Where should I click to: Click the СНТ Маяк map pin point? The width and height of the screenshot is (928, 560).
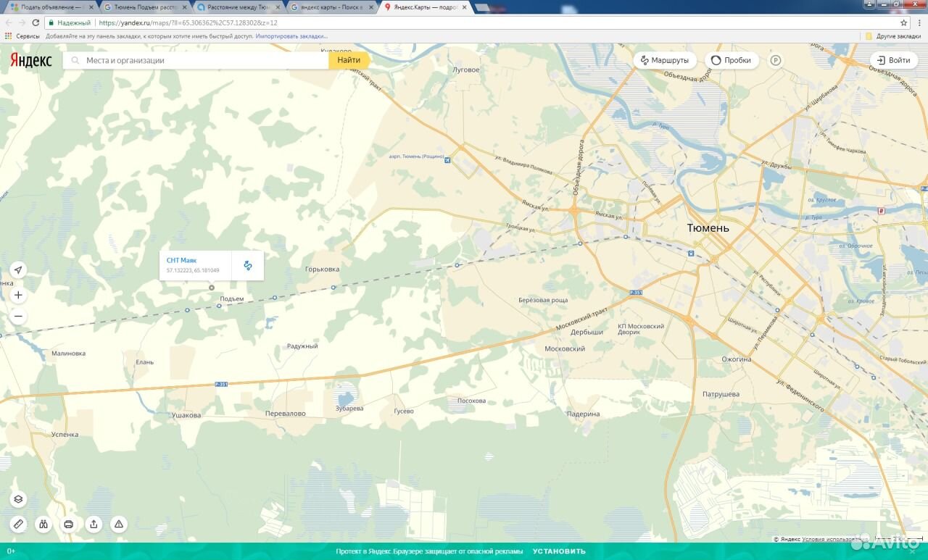(x=212, y=288)
